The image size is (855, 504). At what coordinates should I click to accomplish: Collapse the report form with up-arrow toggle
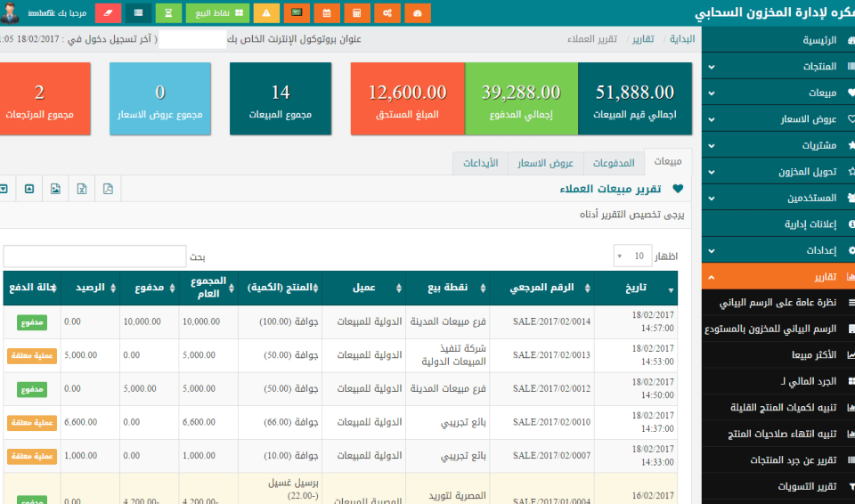coord(29,189)
